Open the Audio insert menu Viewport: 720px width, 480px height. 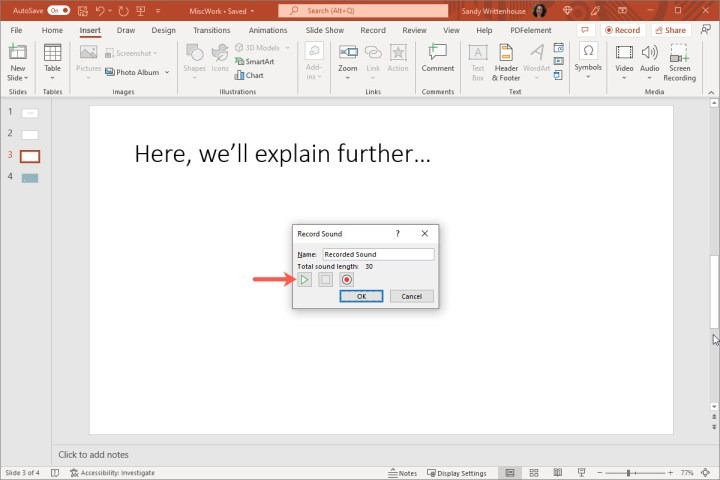(x=649, y=62)
